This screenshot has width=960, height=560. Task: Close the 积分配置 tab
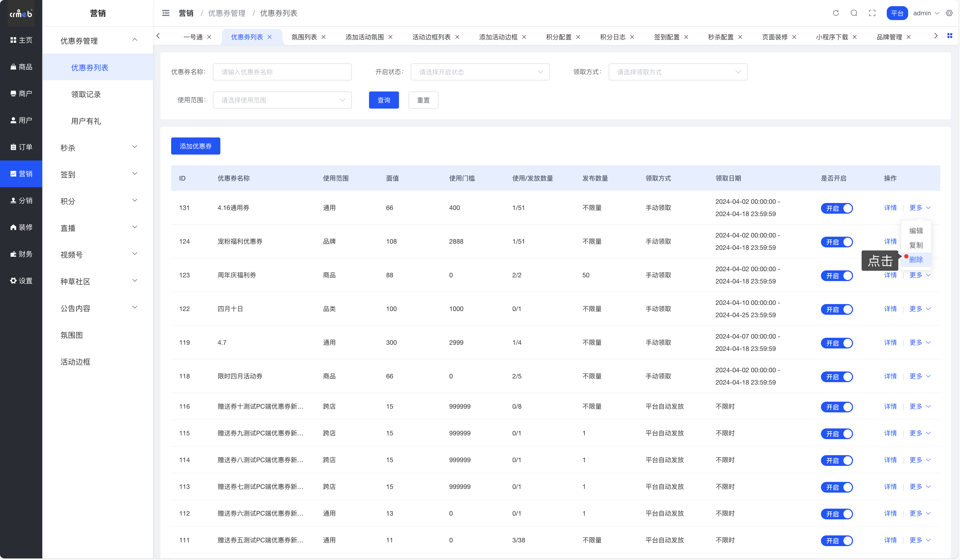[578, 37]
